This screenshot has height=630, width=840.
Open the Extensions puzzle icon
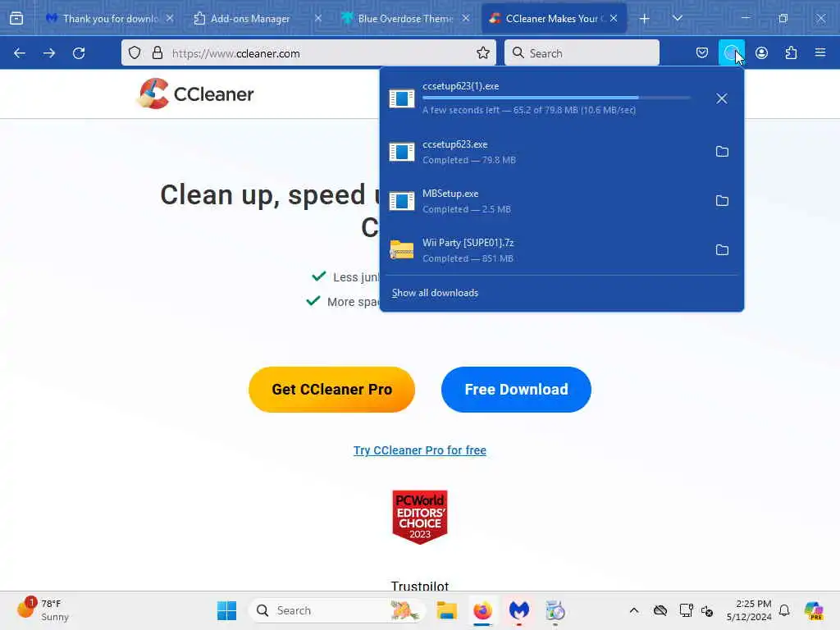[791, 52]
